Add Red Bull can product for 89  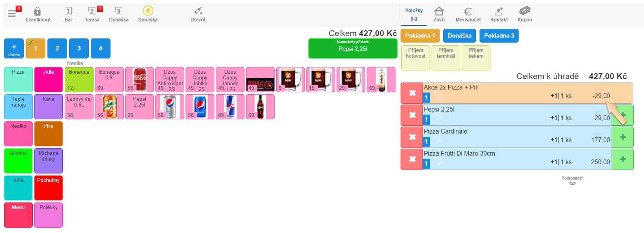click(230, 107)
